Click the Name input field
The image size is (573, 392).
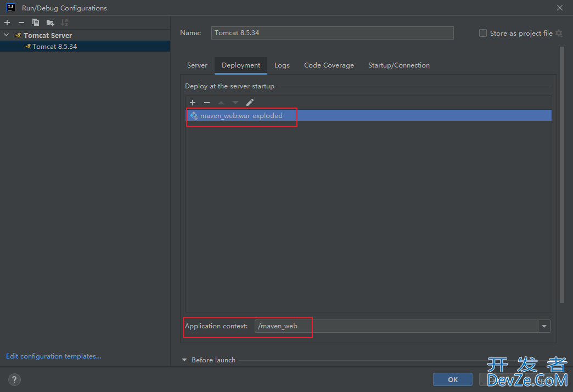(332, 33)
